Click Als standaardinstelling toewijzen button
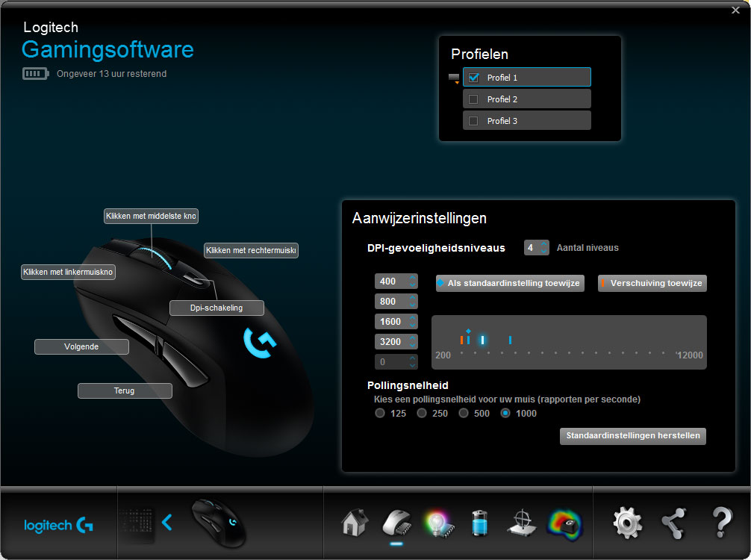Viewport: 751px width, 560px height. pos(510,283)
